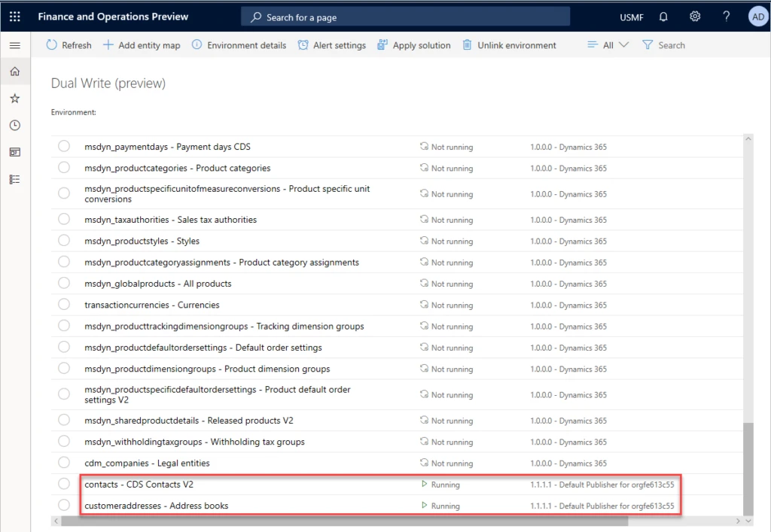Viewport: 771px width, 532px height.
Task: Open the notifications bell
Action: point(663,16)
